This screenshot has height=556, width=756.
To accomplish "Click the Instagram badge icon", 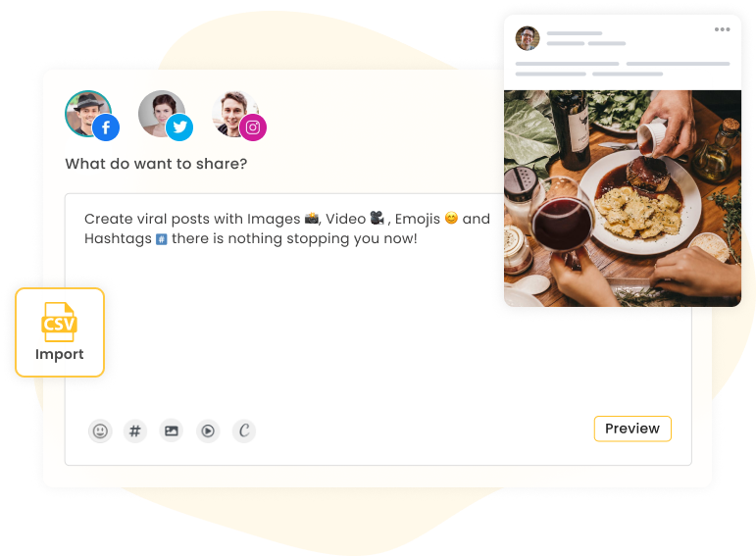I will [253, 127].
